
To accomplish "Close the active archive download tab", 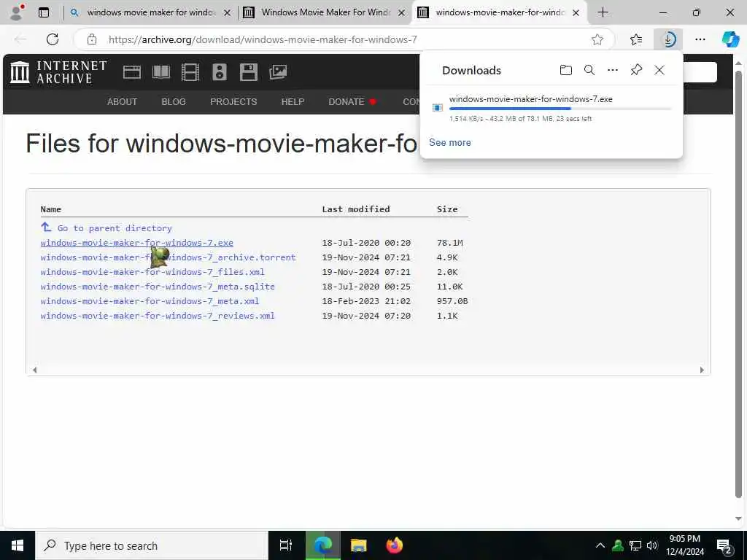I will (576, 12).
